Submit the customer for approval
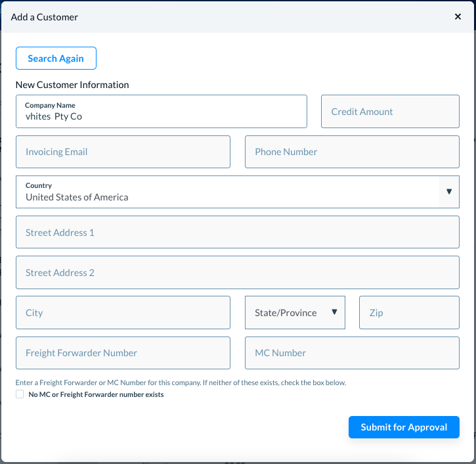Viewport: 476px width, 464px height. pyautogui.click(x=404, y=427)
